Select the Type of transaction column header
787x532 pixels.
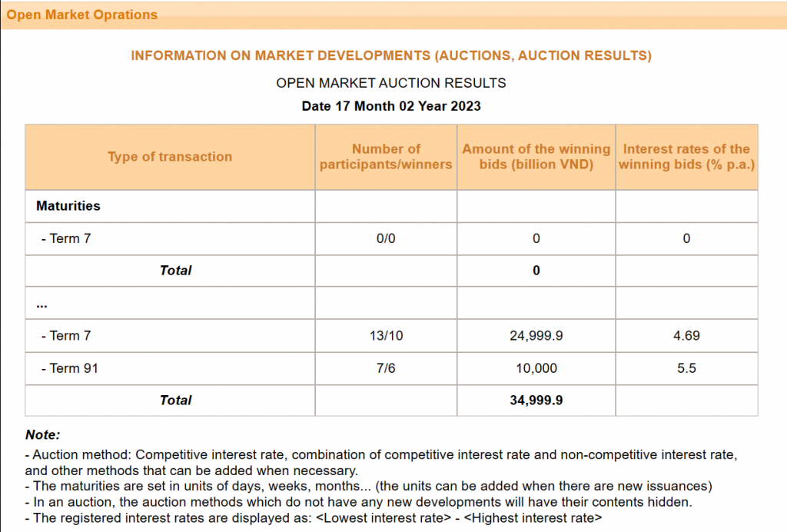[x=170, y=157]
